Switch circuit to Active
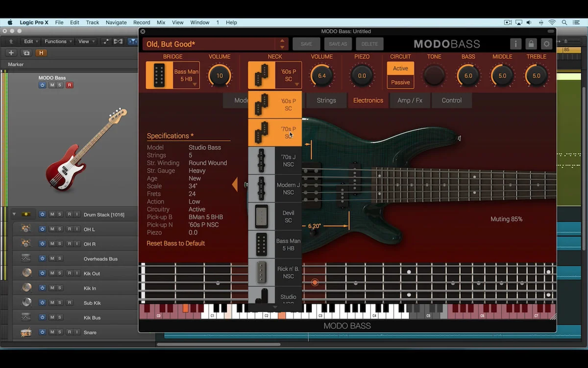588x368 pixels. [x=400, y=69]
